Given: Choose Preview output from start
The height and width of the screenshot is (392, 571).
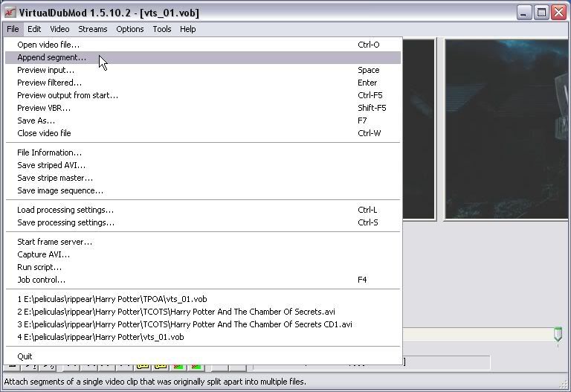Looking at the screenshot, I should tap(67, 95).
